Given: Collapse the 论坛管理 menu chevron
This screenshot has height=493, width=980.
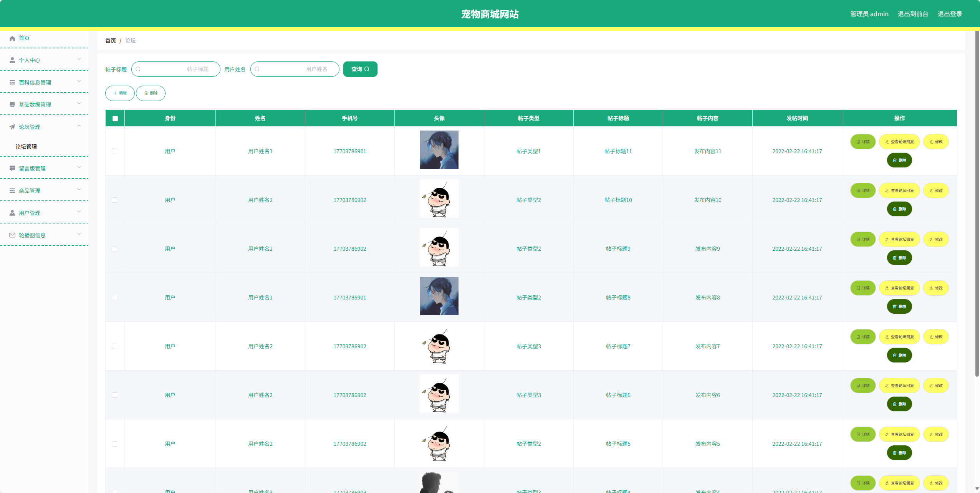Looking at the screenshot, I should click(79, 126).
